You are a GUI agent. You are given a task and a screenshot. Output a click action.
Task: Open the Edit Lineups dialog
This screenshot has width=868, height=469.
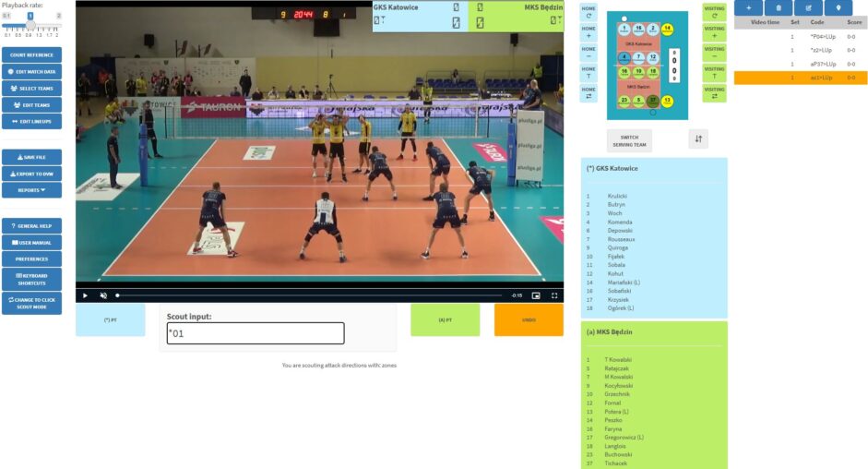[31, 122]
